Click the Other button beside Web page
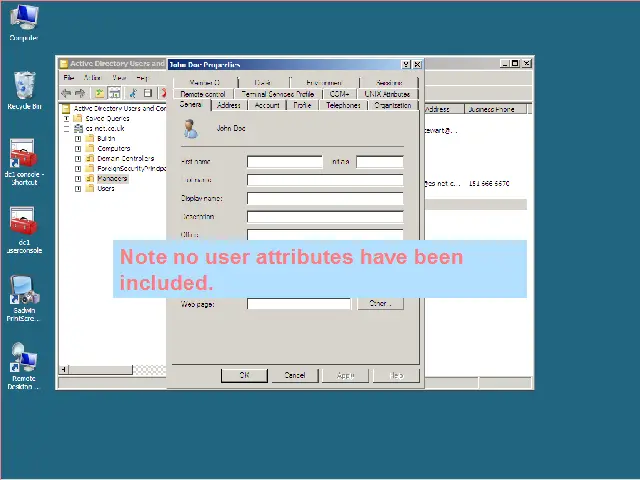 (x=380, y=304)
